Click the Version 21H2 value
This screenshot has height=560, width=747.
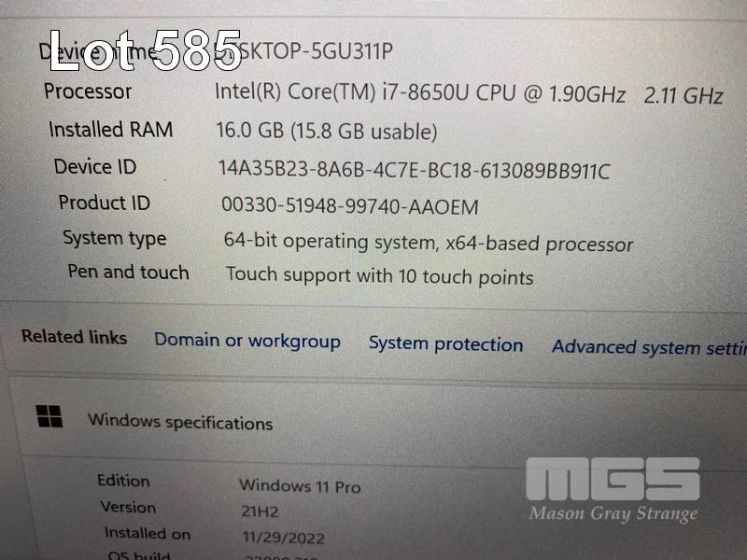[260, 511]
